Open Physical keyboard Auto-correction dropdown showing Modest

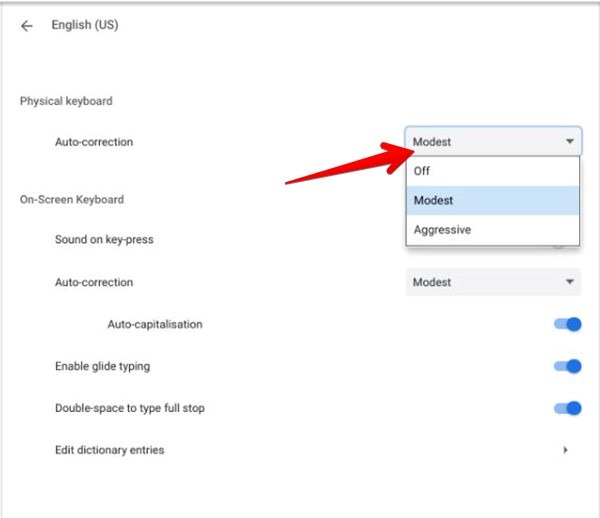click(493, 142)
